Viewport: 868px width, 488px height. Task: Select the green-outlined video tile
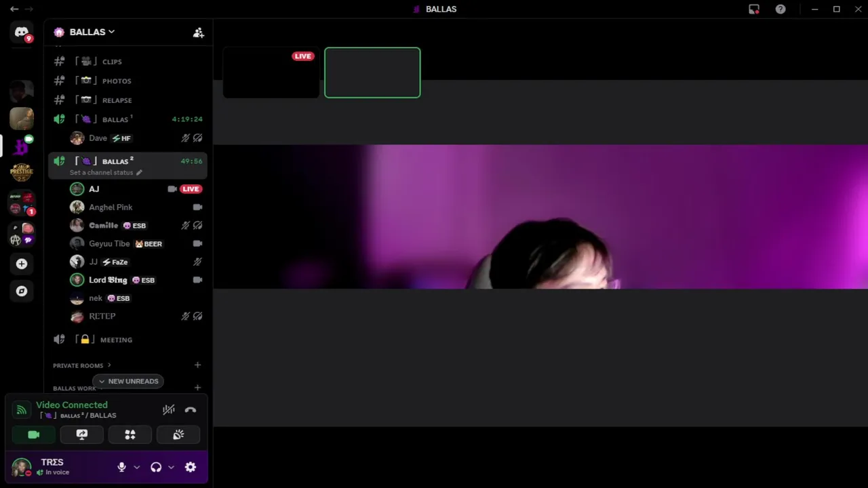point(372,73)
